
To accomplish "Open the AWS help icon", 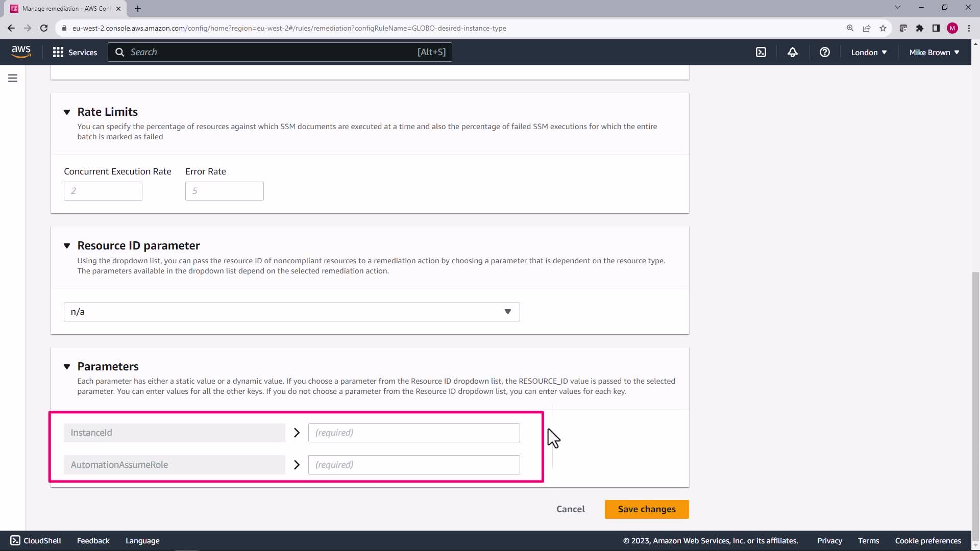I will click(824, 52).
